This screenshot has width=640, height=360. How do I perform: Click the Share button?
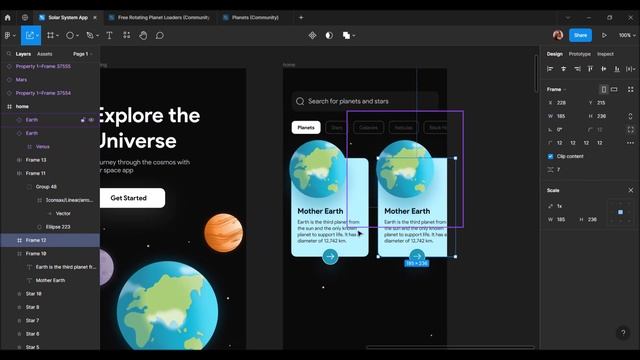[x=580, y=36]
